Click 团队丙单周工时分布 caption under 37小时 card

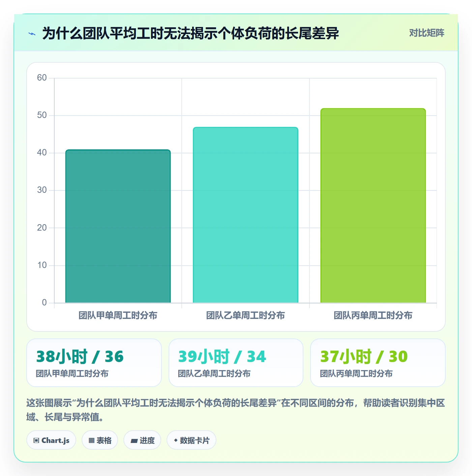coord(356,374)
